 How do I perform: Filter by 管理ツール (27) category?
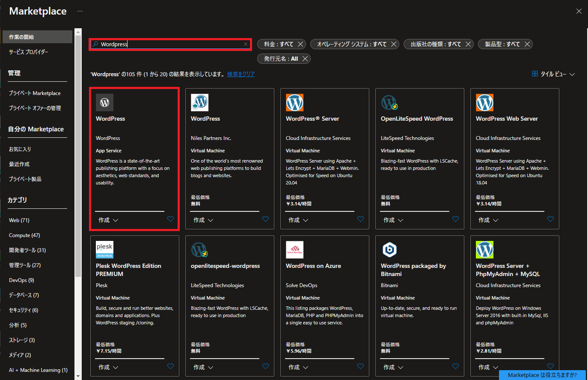coord(25,265)
